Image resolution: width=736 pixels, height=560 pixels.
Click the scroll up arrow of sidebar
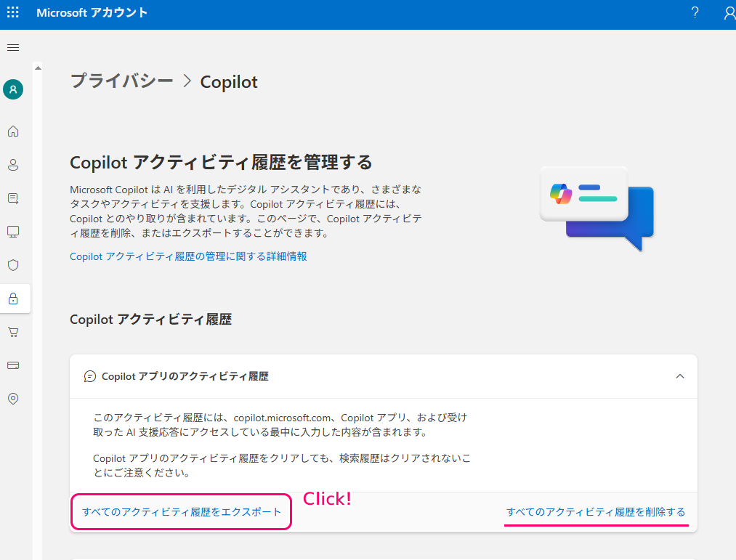(x=38, y=68)
